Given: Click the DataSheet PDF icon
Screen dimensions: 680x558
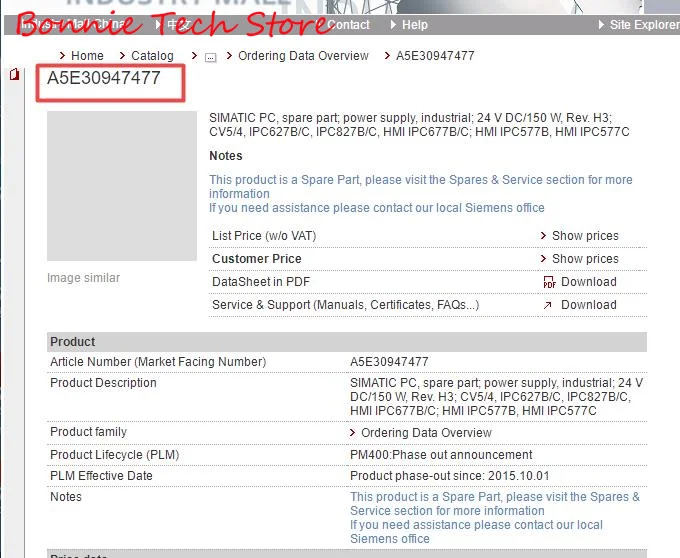Looking at the screenshot, I should tap(549, 282).
